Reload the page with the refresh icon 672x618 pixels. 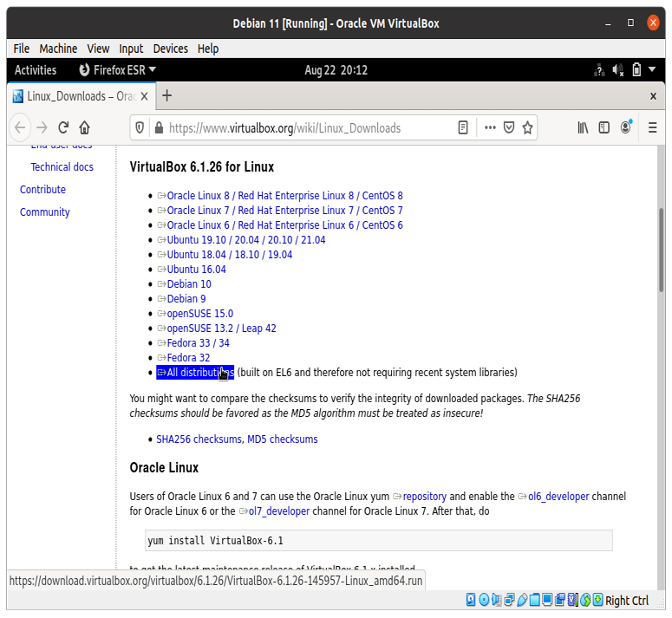63,127
